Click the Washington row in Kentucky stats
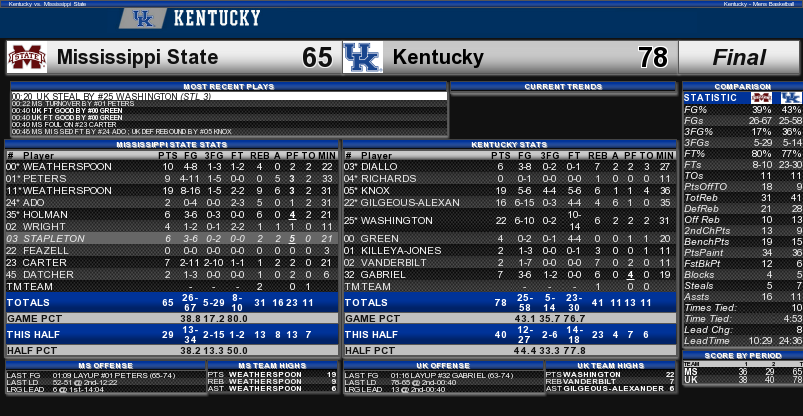 coord(510,221)
